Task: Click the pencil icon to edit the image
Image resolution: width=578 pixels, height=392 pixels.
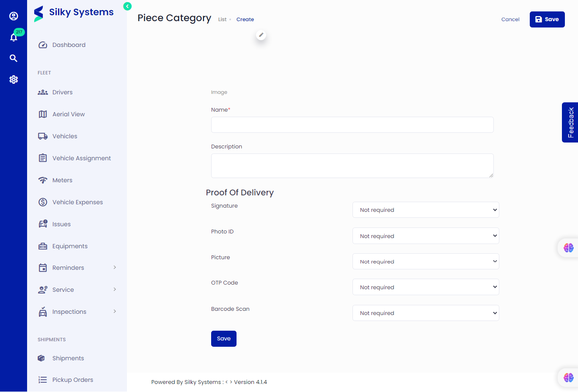Action: click(x=261, y=36)
